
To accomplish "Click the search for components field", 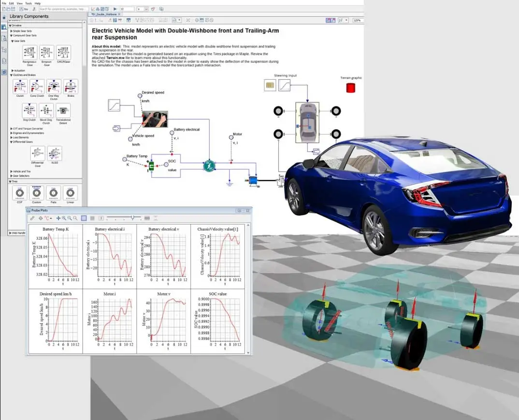I will coord(63,9).
